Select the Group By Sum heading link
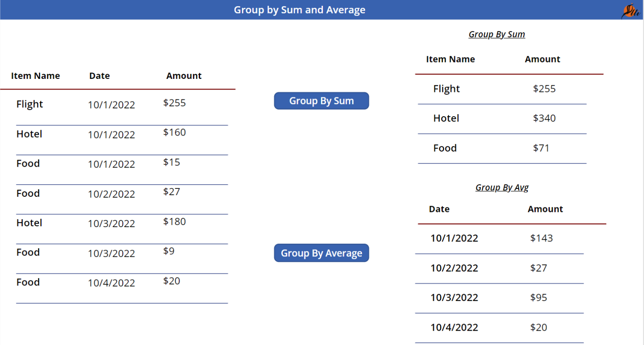The image size is (644, 345). 497,34
